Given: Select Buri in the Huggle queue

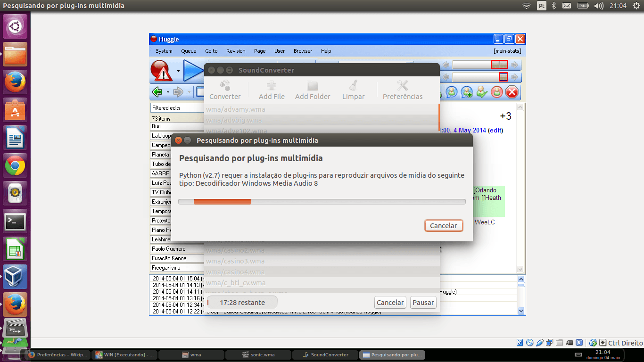Looking at the screenshot, I should click(177, 126).
